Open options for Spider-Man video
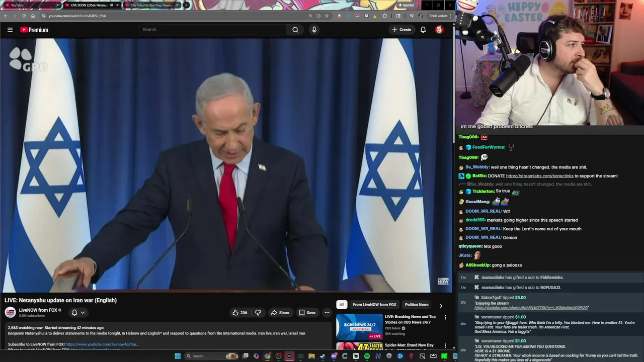This screenshot has height=362, width=644. (445, 346)
